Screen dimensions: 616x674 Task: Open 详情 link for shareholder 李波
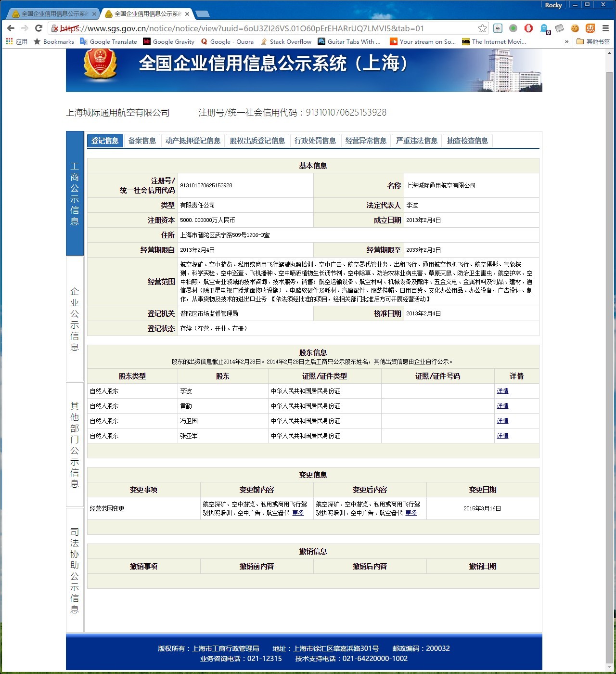502,391
